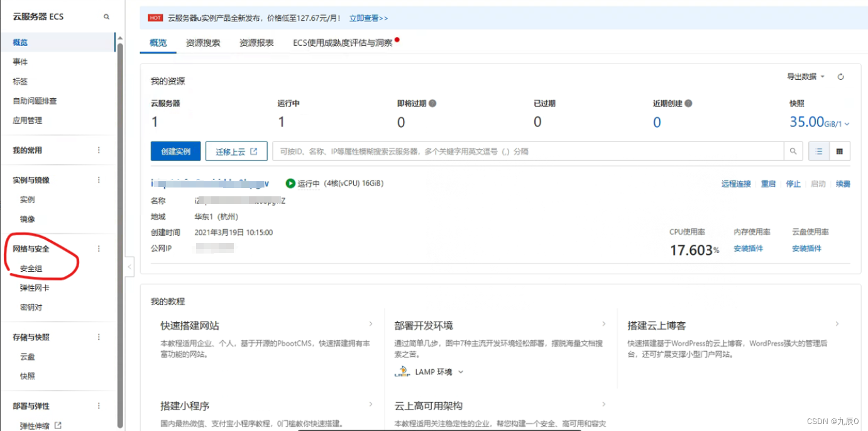Click the ECS sidebar search icon

click(106, 17)
